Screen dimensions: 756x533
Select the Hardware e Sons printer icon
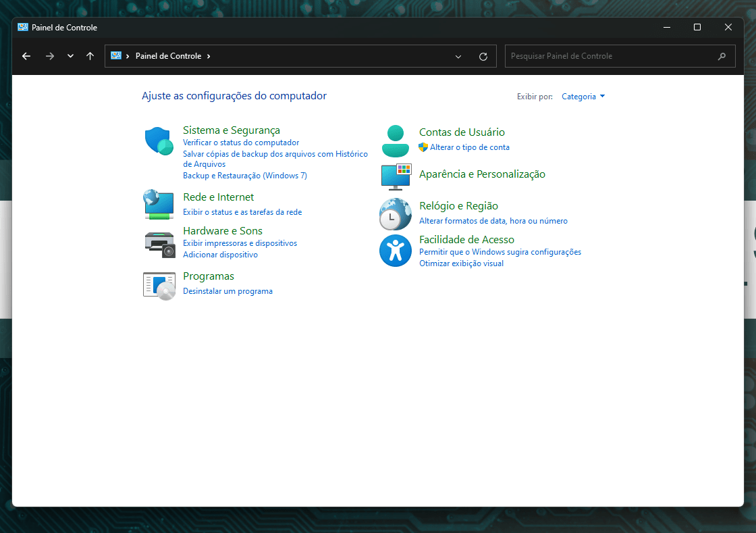point(159,246)
